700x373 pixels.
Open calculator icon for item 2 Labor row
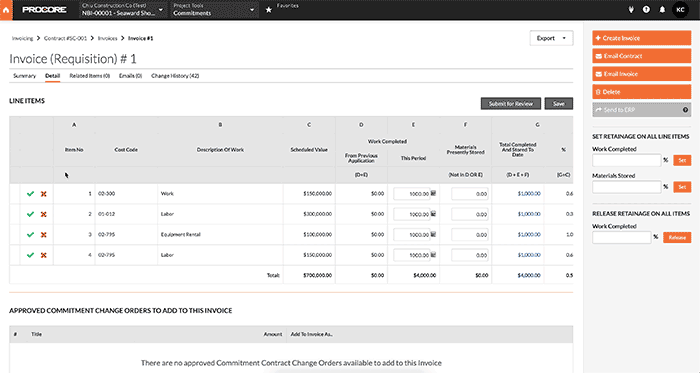click(x=433, y=214)
